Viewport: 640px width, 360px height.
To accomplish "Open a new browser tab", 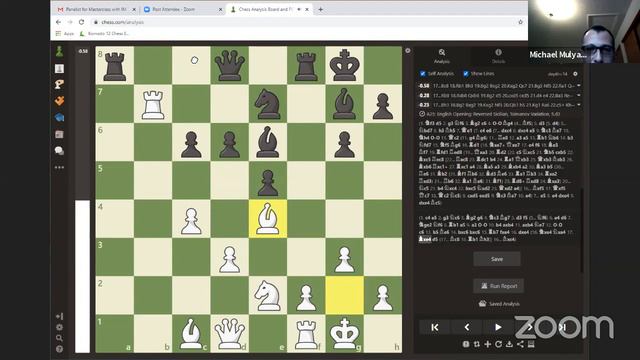I will (x=320, y=9).
